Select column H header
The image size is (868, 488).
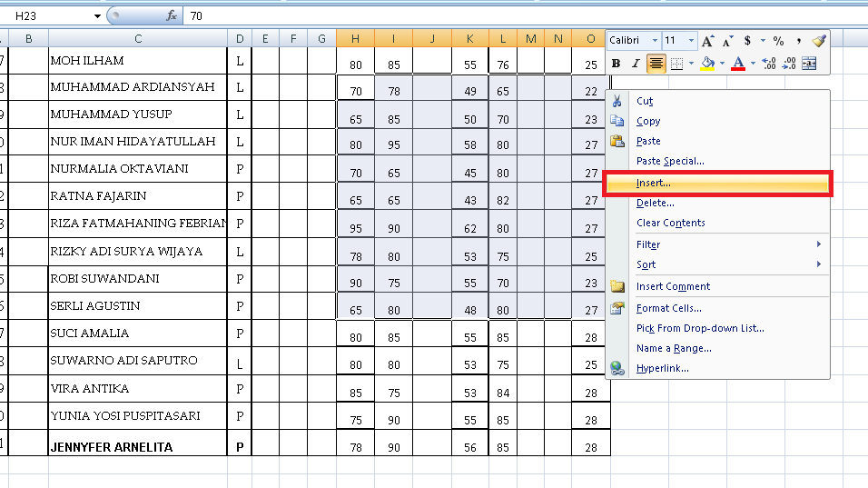click(x=355, y=38)
